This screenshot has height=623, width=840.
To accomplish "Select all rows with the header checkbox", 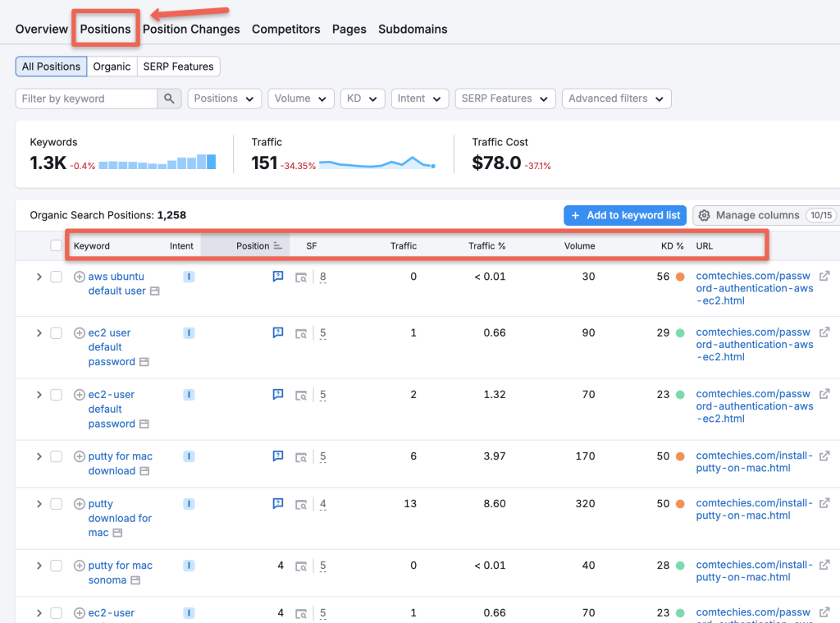I will coord(56,245).
